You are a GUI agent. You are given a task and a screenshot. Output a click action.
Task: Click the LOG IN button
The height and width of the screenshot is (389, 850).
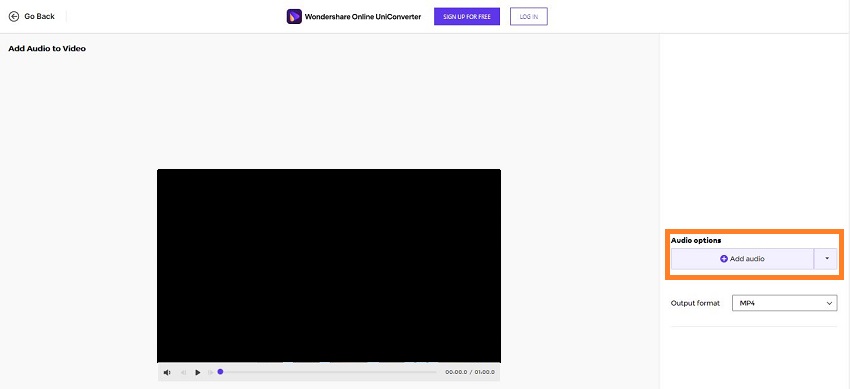point(529,17)
